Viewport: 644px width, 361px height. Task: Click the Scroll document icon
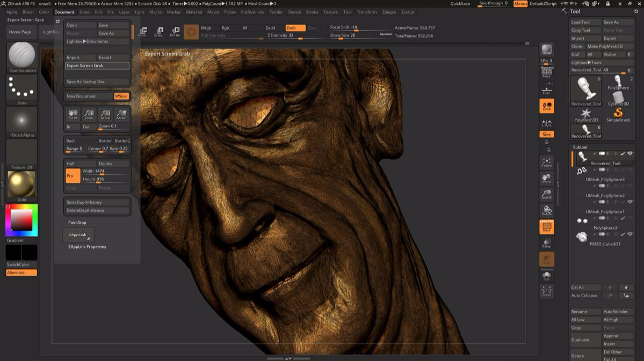73,114
